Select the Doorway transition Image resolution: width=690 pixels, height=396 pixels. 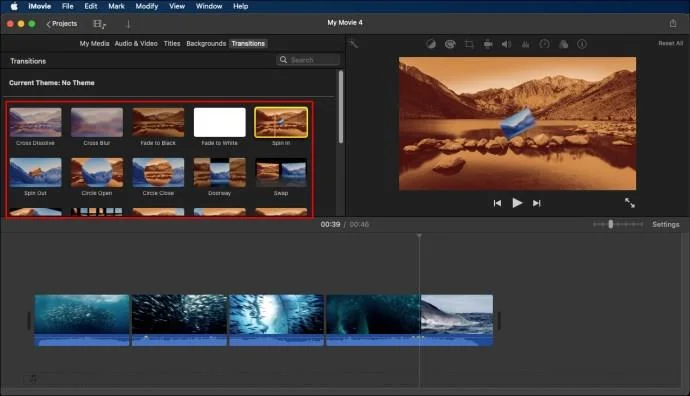pos(220,172)
